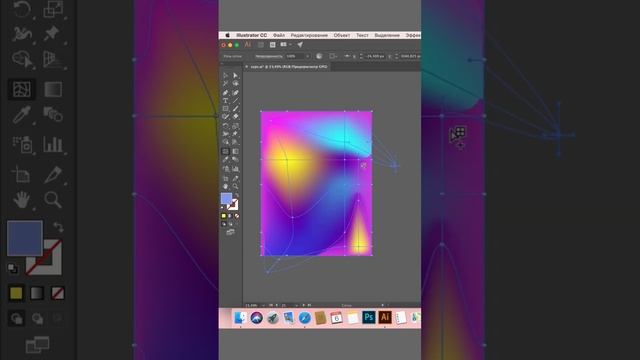This screenshot has width=640, height=360.
Task: Step the Y coordinate value
Action: pyautogui.click(x=397, y=56)
